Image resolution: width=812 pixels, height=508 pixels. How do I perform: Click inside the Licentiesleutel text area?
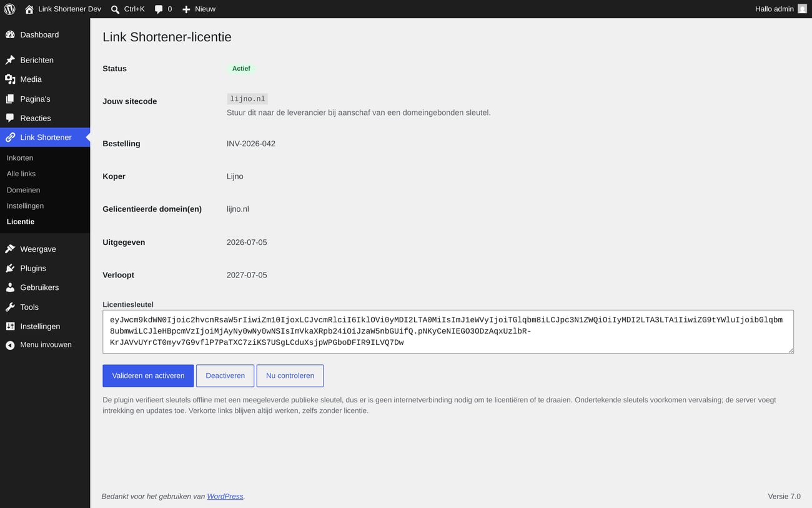[x=448, y=332]
